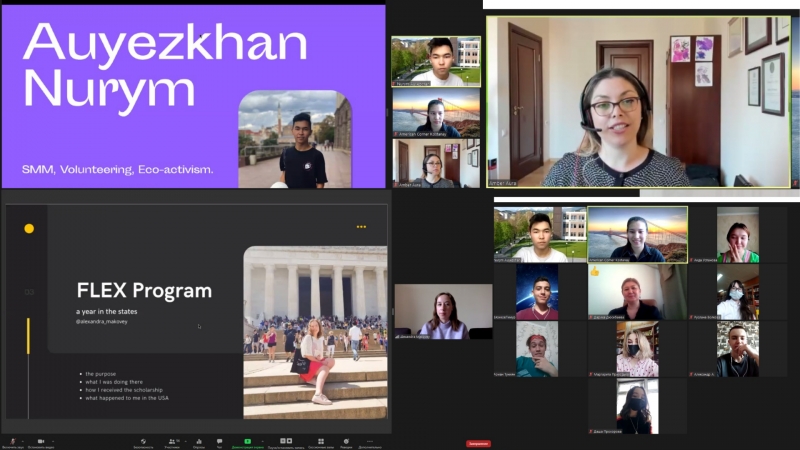Toggle the microphone mute button
Screen dimensions: 800x450
click(x=13, y=440)
